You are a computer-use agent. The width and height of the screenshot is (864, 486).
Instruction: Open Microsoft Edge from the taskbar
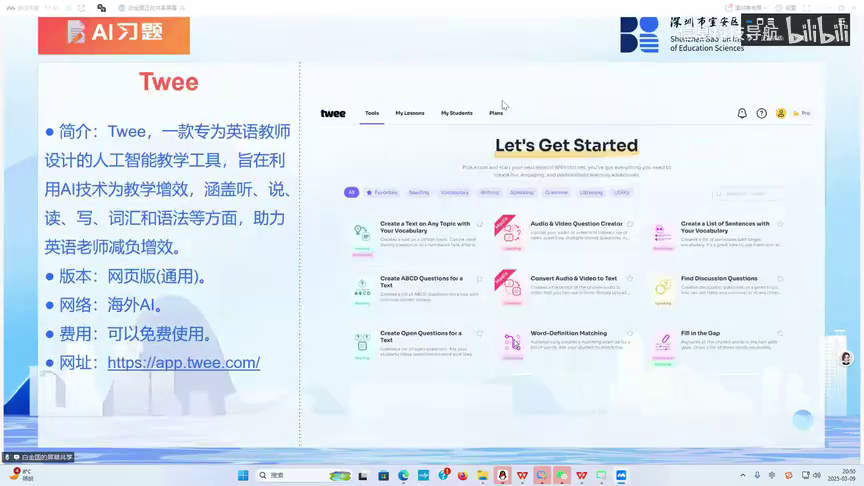403,475
